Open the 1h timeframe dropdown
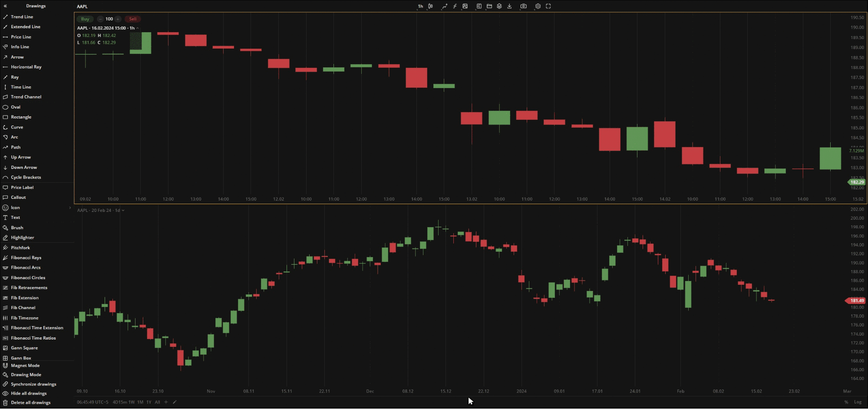Screen dimensions: 868x409 [x=420, y=7]
